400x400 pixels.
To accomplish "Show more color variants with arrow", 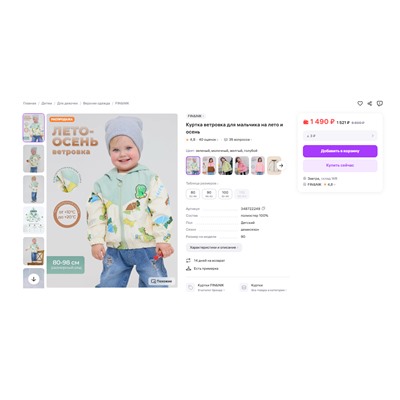I will [281, 165].
